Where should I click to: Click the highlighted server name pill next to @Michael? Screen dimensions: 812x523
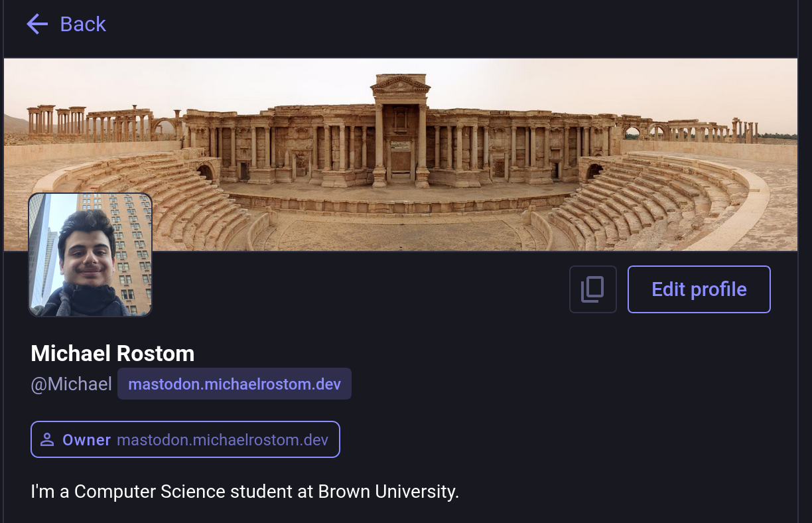(x=234, y=384)
